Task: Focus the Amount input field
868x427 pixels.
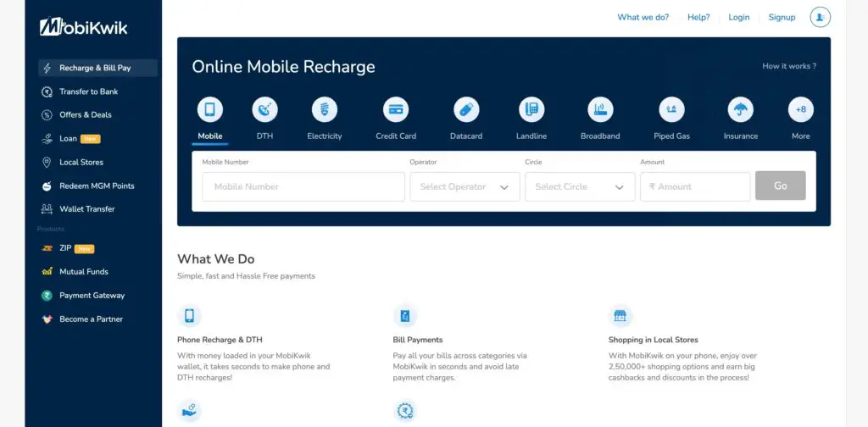Action: point(695,187)
